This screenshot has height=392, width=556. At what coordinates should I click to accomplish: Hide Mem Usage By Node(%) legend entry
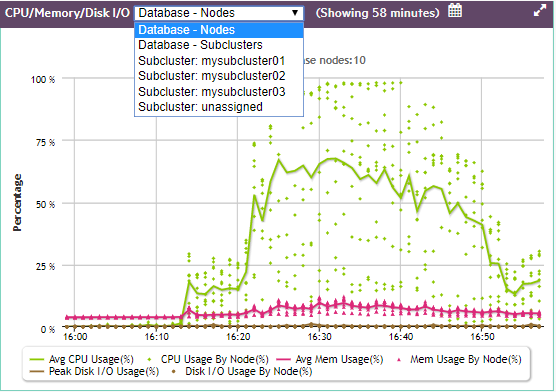(x=466, y=359)
